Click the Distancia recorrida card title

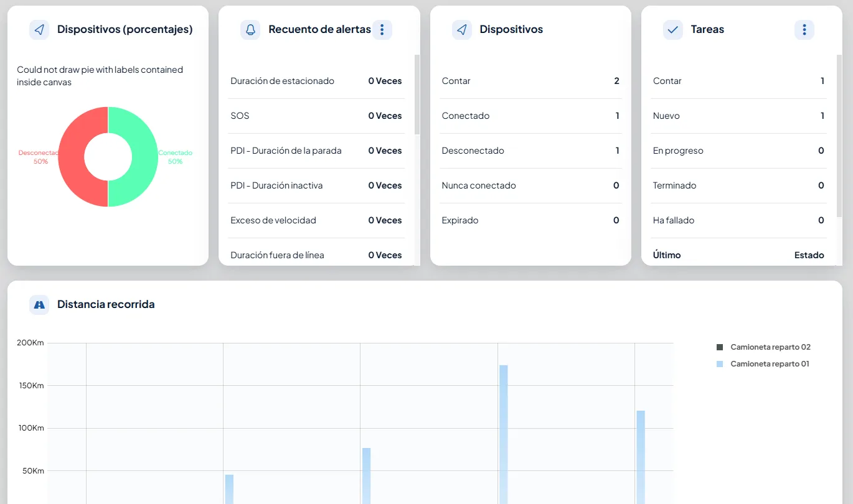106,304
